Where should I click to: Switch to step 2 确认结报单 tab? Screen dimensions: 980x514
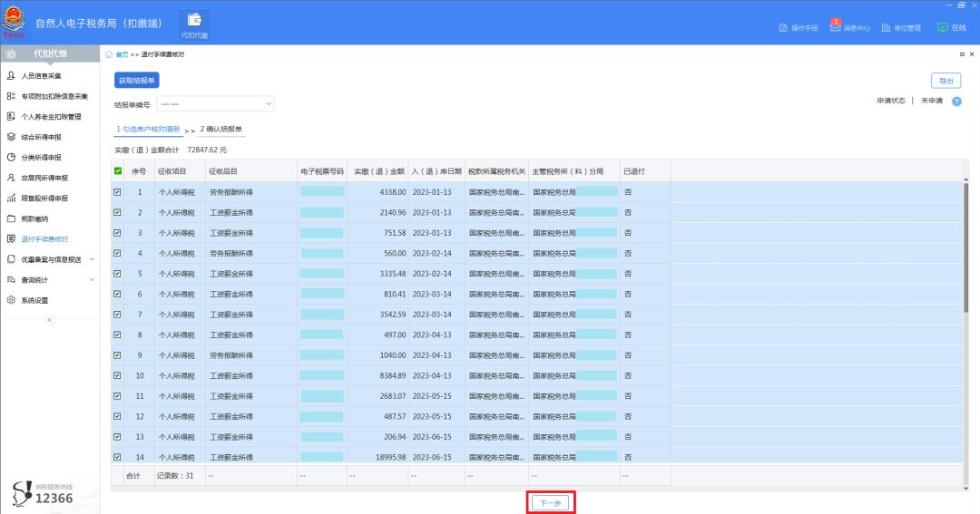tap(221, 130)
